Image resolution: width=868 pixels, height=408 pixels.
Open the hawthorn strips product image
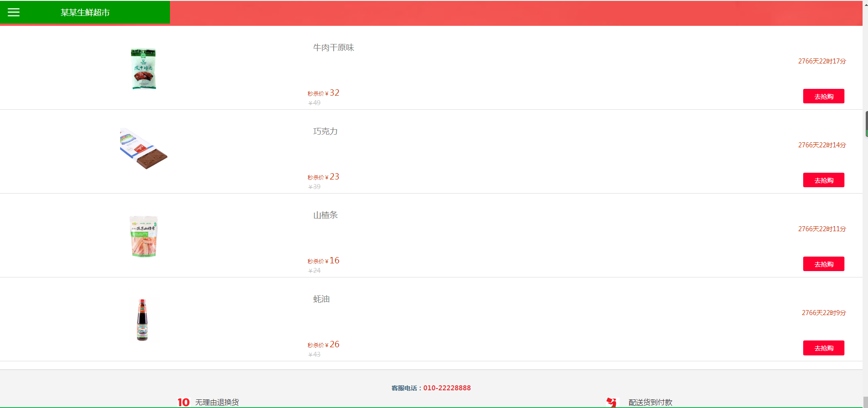tap(144, 236)
